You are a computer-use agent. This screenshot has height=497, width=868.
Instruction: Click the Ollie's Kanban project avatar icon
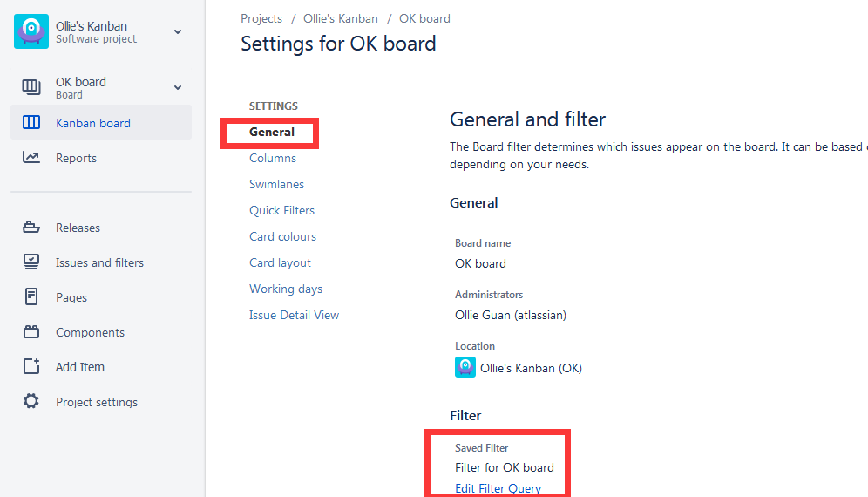tap(31, 31)
